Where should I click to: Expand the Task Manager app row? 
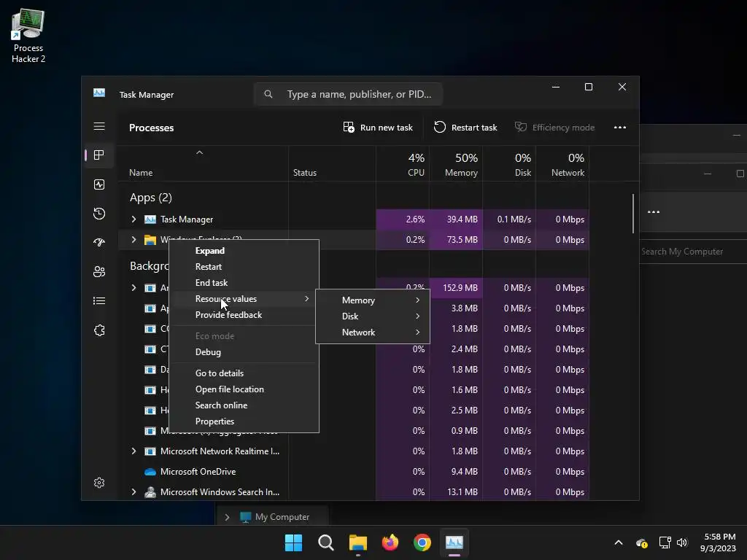134,219
